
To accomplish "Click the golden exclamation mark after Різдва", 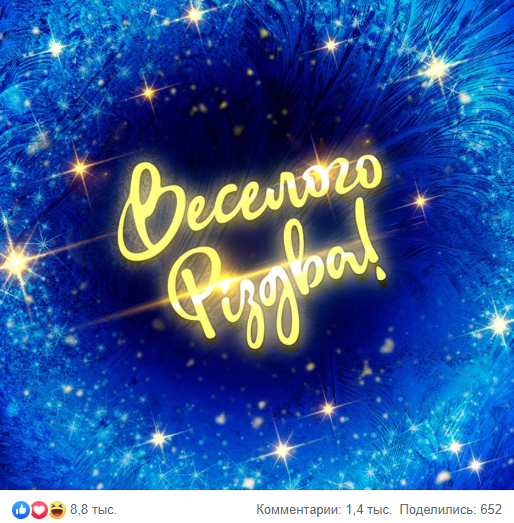I will coord(375,252).
